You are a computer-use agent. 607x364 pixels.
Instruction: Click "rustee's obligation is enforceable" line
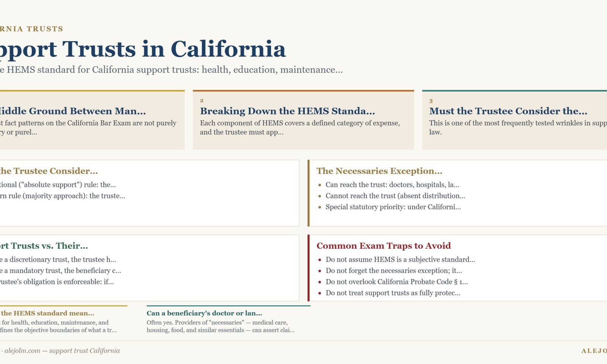(x=57, y=281)
